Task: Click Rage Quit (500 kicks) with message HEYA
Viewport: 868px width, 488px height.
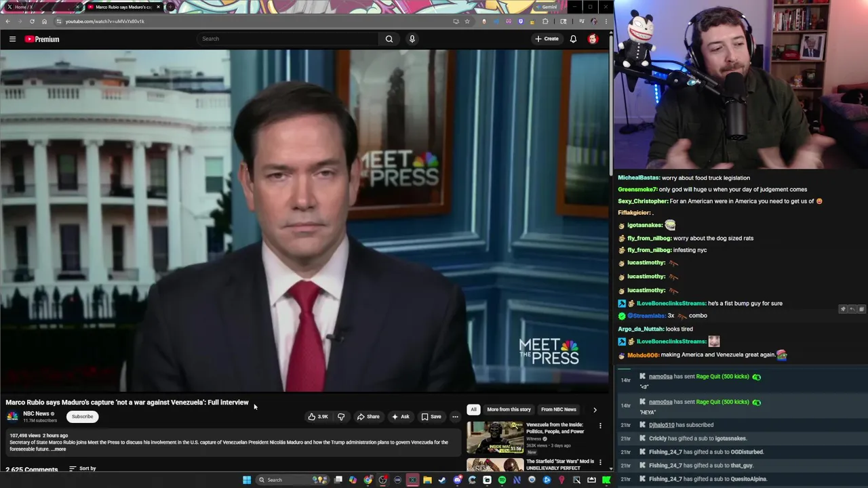Action: tap(723, 402)
